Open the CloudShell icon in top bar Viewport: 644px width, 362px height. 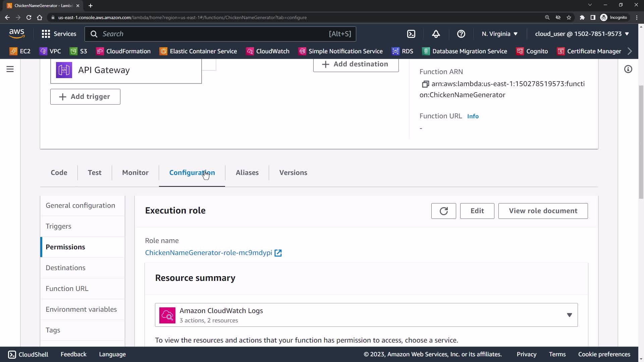click(411, 34)
